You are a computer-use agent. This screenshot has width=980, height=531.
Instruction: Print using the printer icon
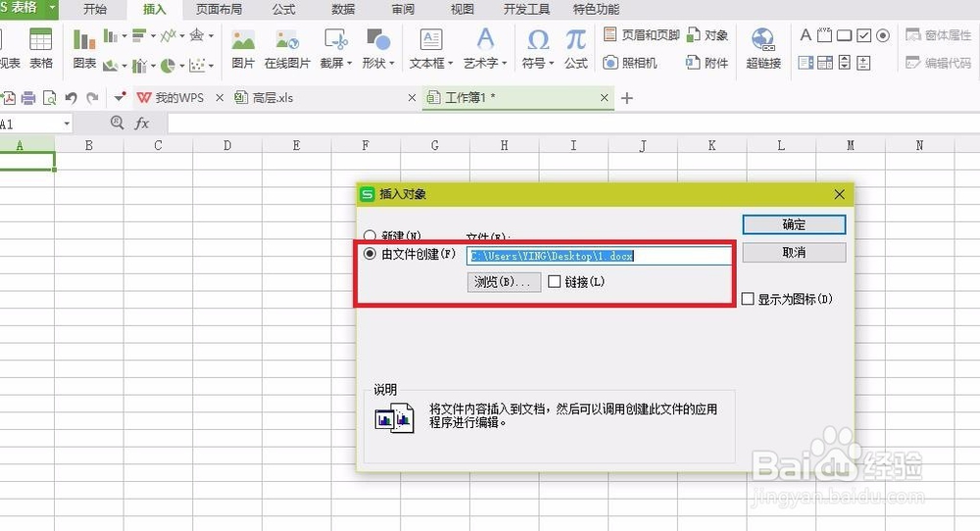[x=28, y=98]
